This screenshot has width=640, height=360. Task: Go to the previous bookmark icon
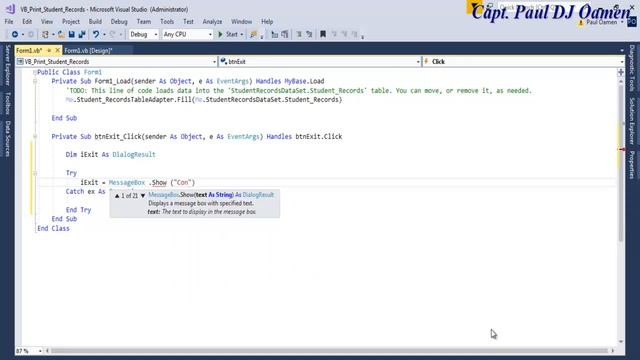tap(334, 35)
